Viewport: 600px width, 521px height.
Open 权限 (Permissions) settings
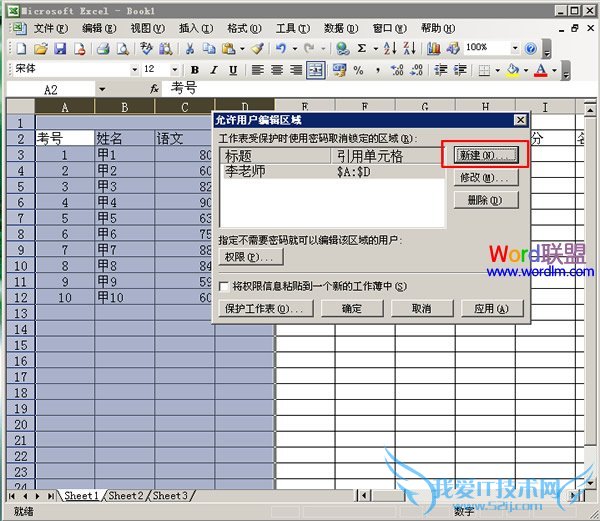tap(251, 257)
